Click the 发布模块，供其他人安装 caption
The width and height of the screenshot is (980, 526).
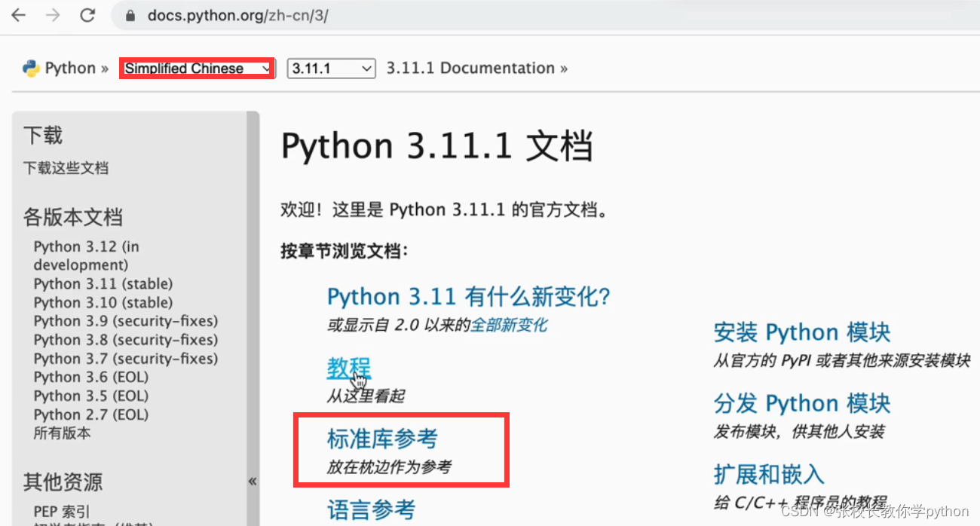click(x=799, y=432)
